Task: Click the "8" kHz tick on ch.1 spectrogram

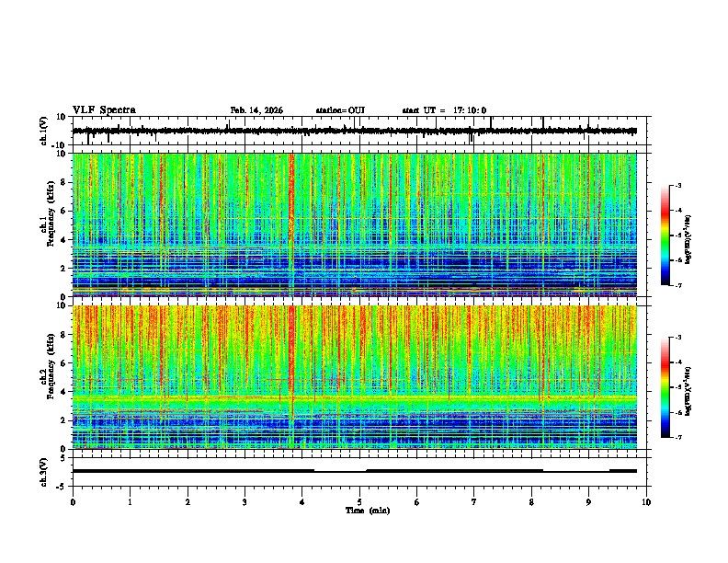Action: pyautogui.click(x=63, y=182)
